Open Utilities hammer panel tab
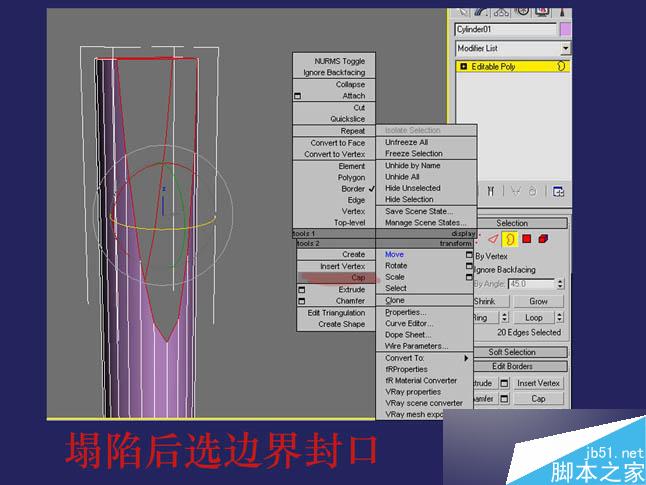This screenshot has width=646, height=485. click(x=562, y=12)
